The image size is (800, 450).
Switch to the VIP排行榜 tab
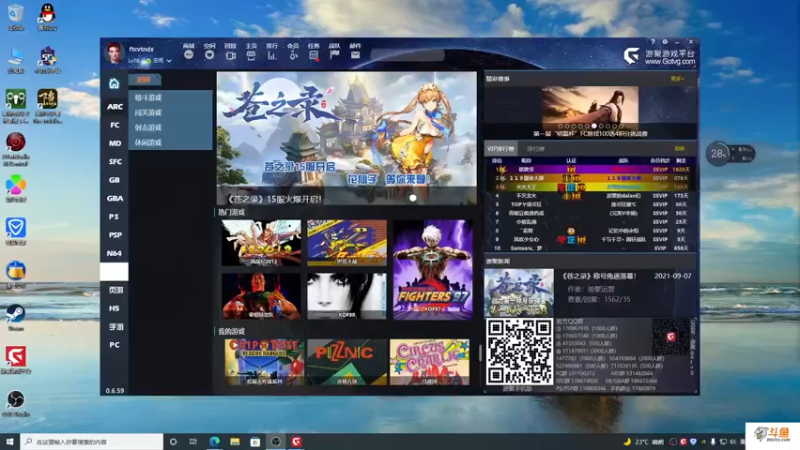[501, 148]
